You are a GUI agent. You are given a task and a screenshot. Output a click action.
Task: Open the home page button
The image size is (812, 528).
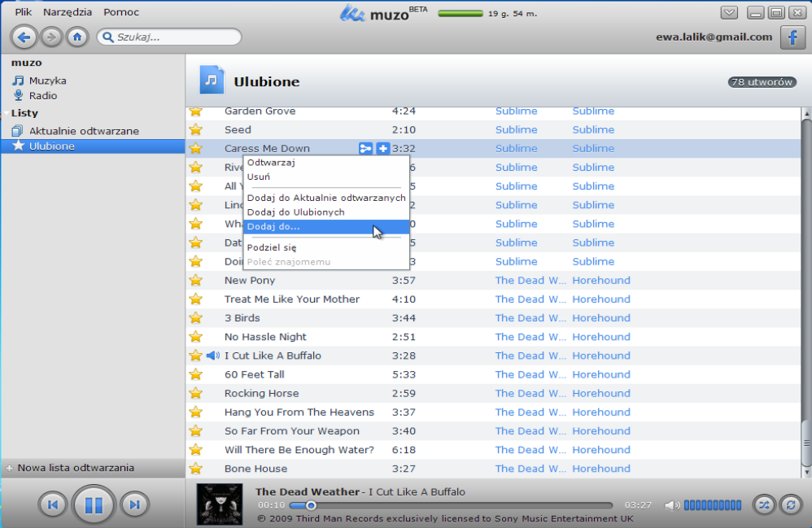(77, 37)
